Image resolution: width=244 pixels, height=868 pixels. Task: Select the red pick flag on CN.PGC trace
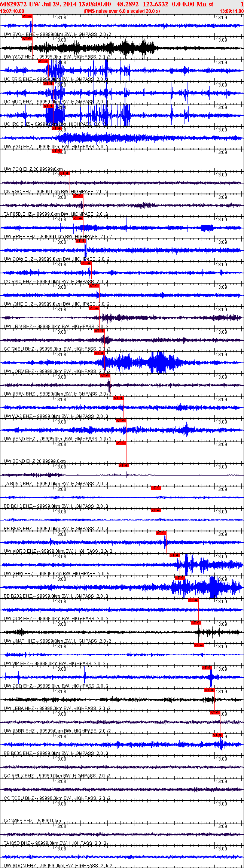click(x=65, y=173)
